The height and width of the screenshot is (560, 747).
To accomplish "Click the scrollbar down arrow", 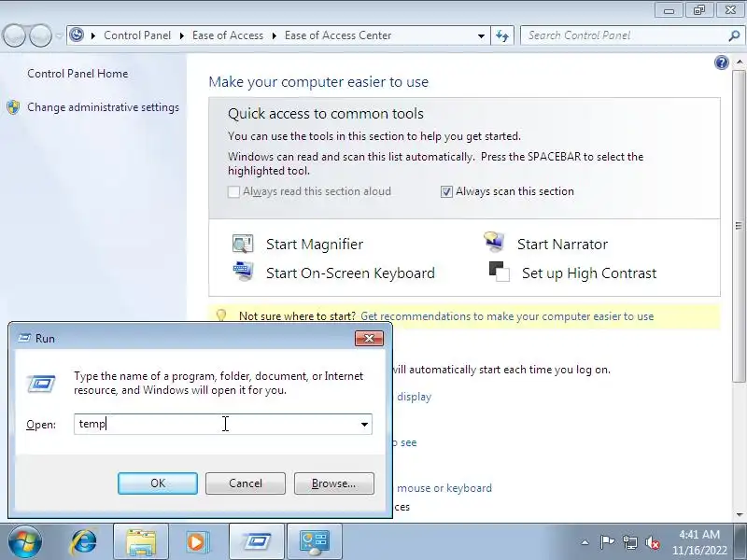I will (x=739, y=515).
